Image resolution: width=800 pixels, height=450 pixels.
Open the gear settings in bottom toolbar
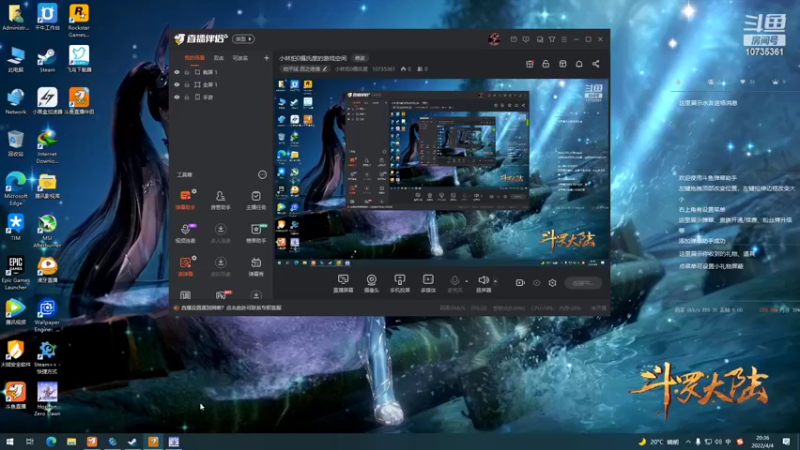pyautogui.click(x=552, y=283)
